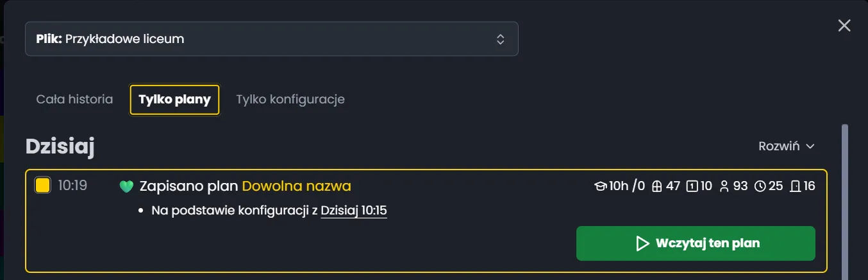The height and width of the screenshot is (280, 868).
Task: Close the history dialog with the X
Action: (x=844, y=26)
